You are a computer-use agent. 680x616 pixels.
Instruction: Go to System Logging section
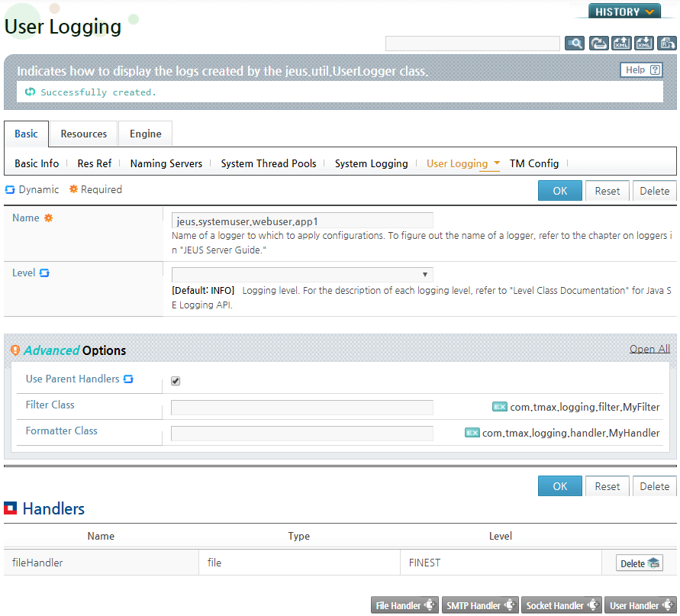click(371, 163)
